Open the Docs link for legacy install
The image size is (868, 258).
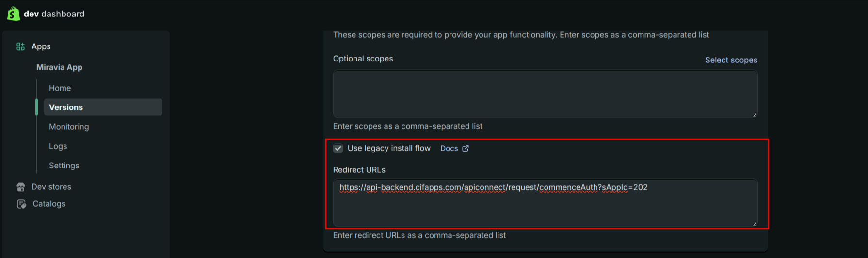pyautogui.click(x=449, y=149)
